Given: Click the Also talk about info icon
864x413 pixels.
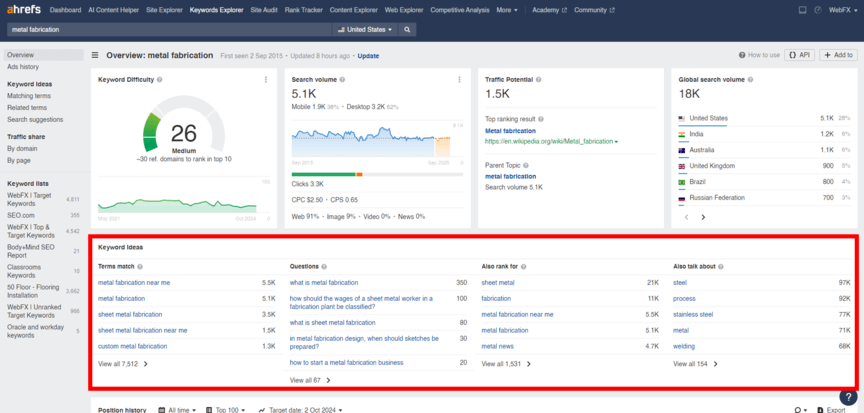Looking at the screenshot, I should click(x=721, y=267).
